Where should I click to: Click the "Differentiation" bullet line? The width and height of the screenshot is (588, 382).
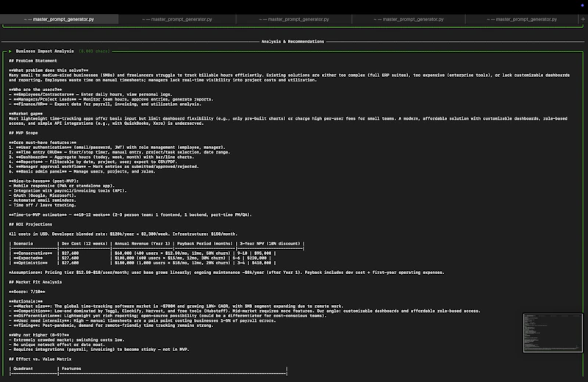tap(168, 316)
